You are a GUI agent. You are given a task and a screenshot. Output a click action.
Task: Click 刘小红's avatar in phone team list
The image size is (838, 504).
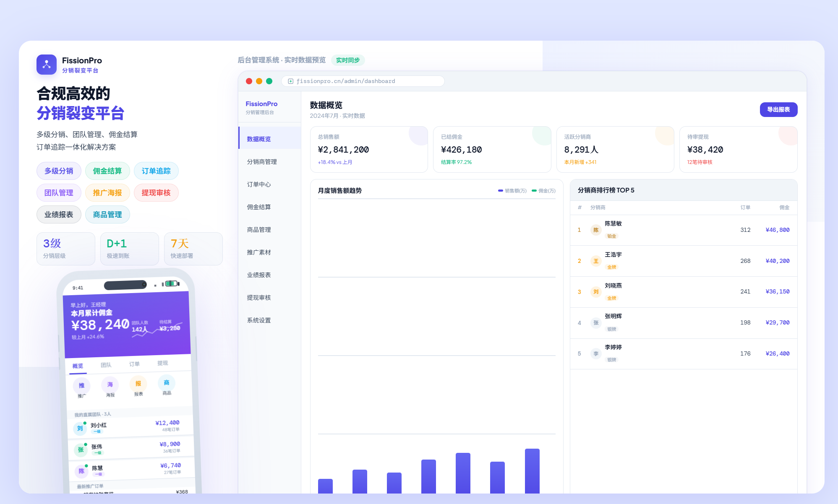click(x=80, y=428)
